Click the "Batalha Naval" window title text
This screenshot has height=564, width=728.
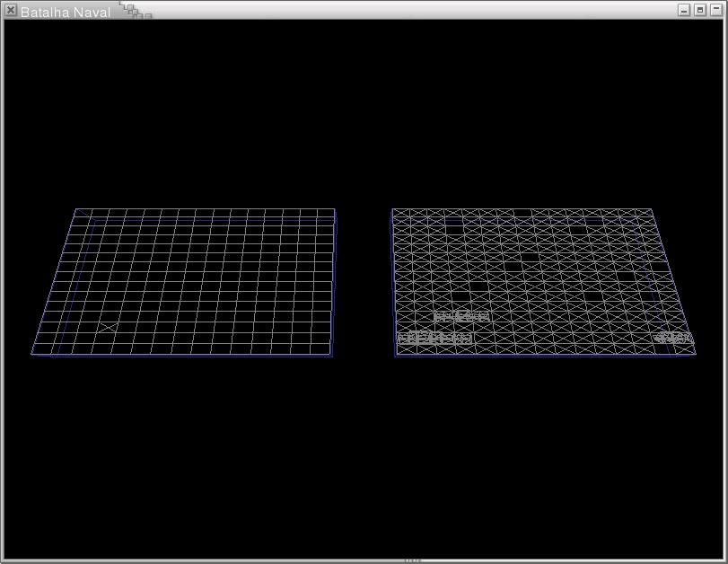pyautogui.click(x=66, y=13)
